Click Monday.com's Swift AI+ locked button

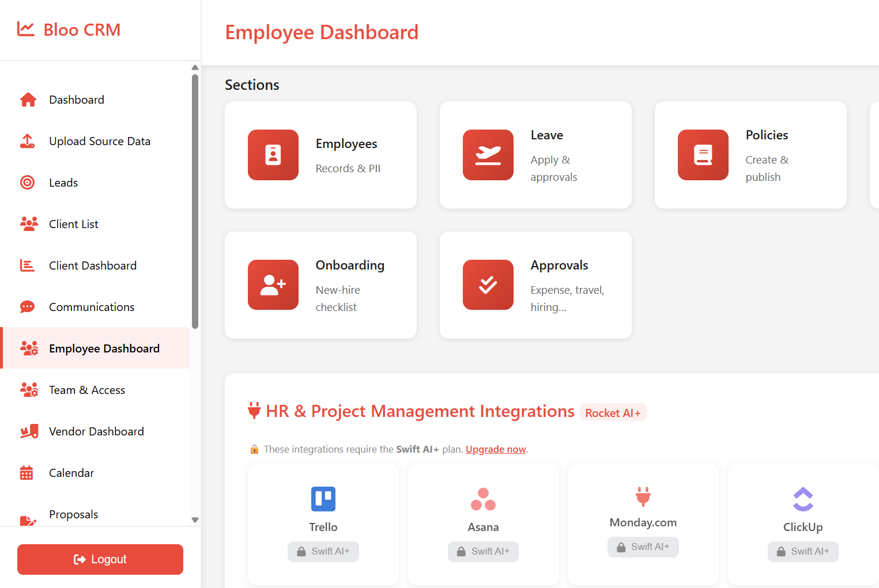(x=643, y=547)
